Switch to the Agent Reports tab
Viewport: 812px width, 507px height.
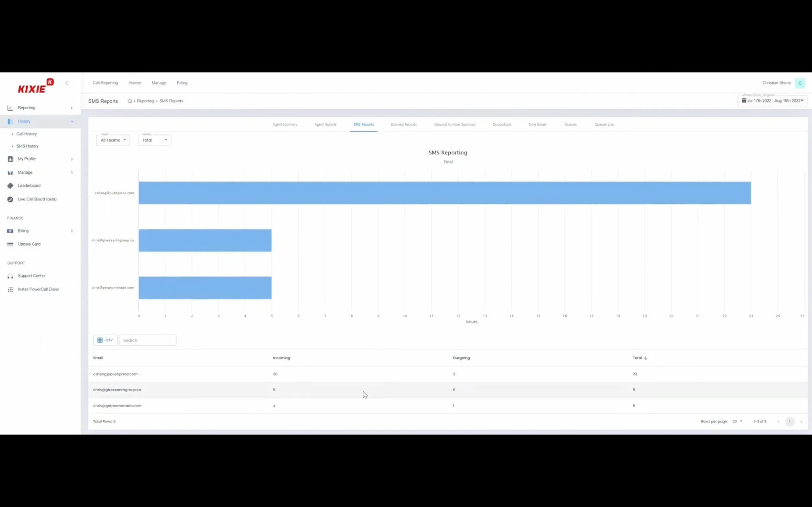325,125
